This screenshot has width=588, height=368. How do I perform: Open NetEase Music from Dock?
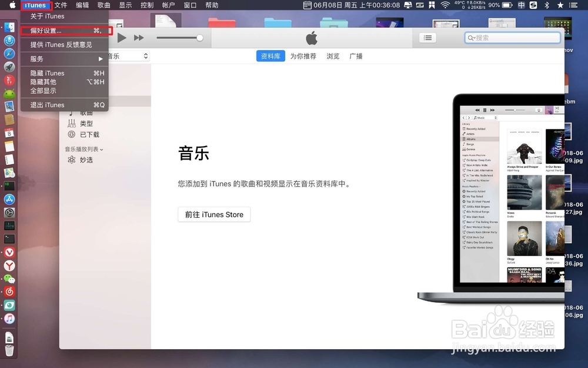pyautogui.click(x=9, y=292)
